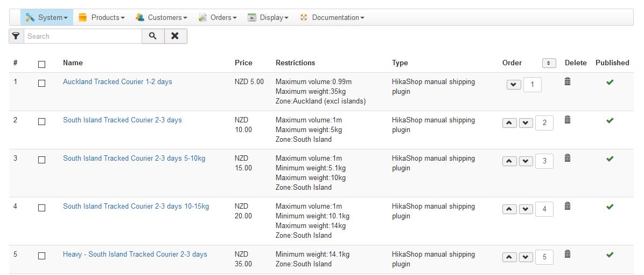Open South Island Tracked Courier 2-3 days 5-10kg

(134, 159)
